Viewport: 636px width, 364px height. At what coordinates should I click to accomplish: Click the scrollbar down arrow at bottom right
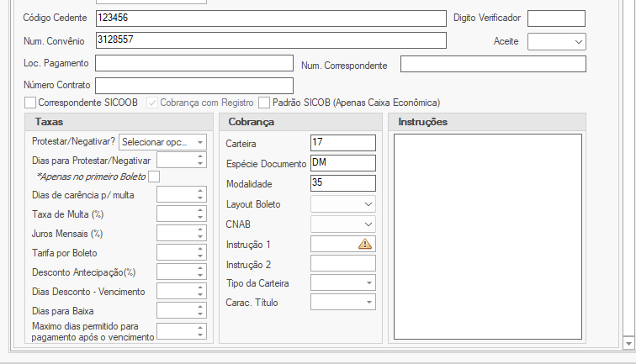(x=628, y=342)
